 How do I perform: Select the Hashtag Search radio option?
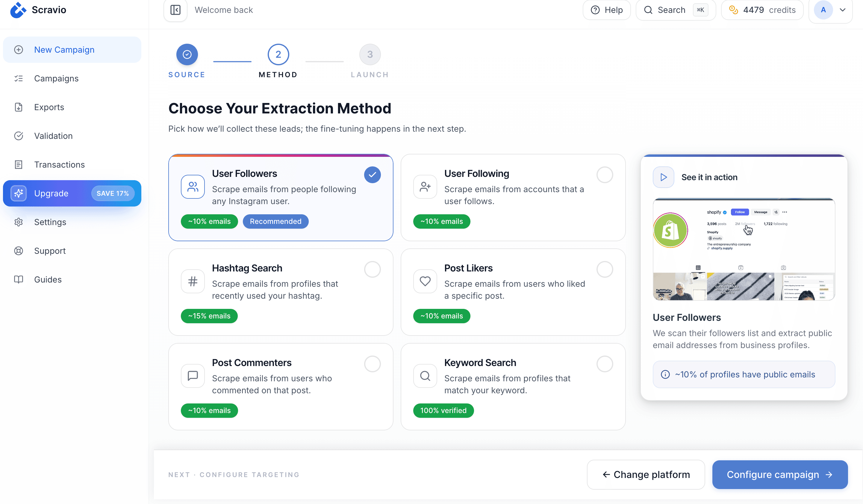tap(372, 269)
